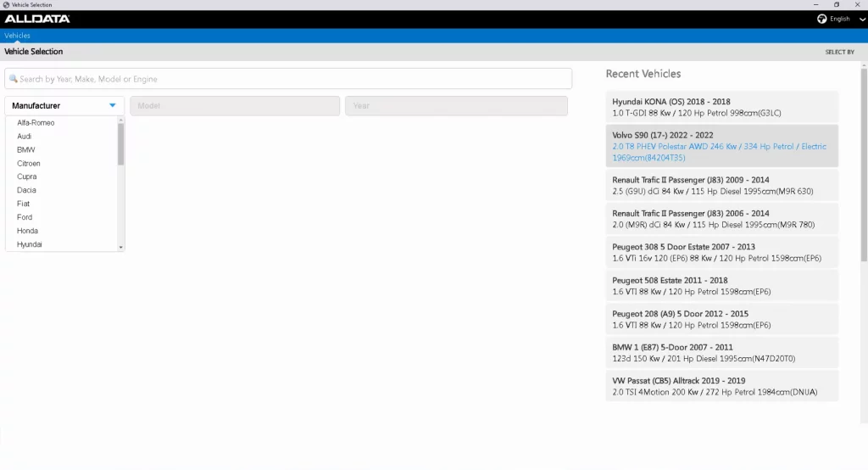Click the Vehicle Selection window icon
This screenshot has height=470, width=868.
[6, 5]
